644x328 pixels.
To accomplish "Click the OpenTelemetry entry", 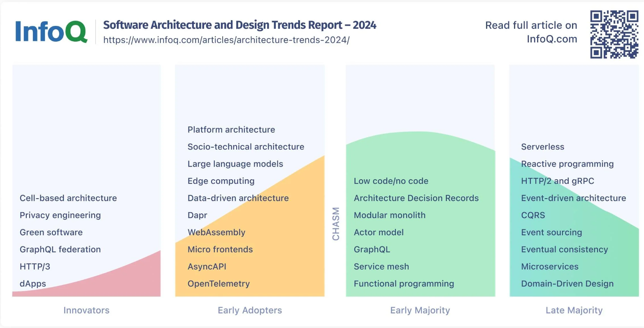I will point(219,284).
